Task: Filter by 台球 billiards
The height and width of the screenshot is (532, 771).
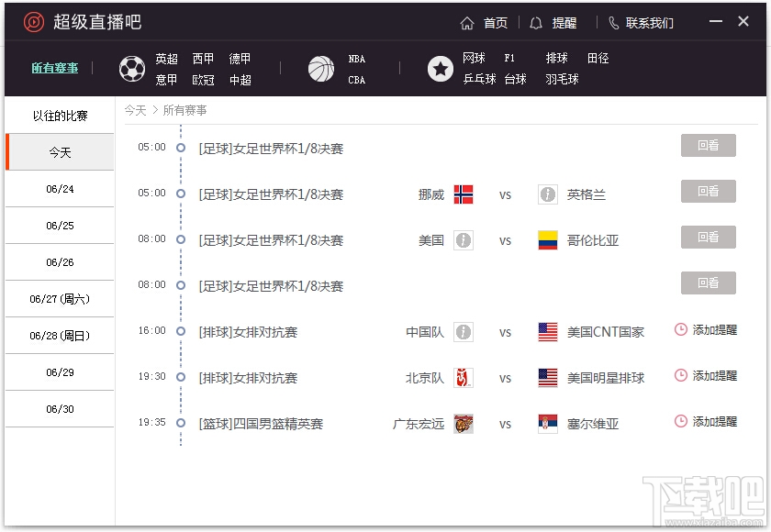Action: coord(515,79)
